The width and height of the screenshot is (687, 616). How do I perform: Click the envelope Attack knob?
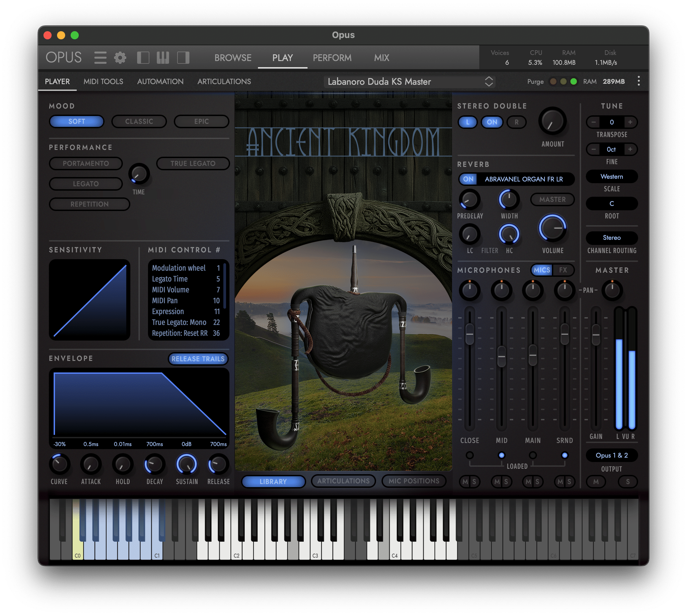point(91,464)
